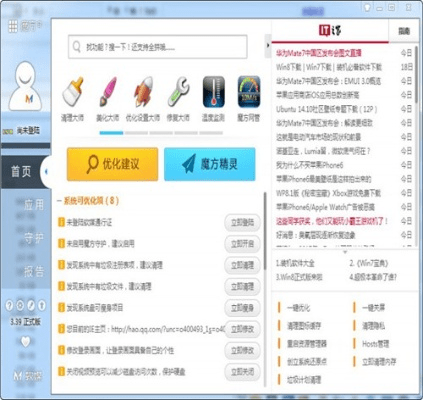The image size is (423, 400).
Task: Open 1.装机软件大全 link
Action: click(x=295, y=263)
